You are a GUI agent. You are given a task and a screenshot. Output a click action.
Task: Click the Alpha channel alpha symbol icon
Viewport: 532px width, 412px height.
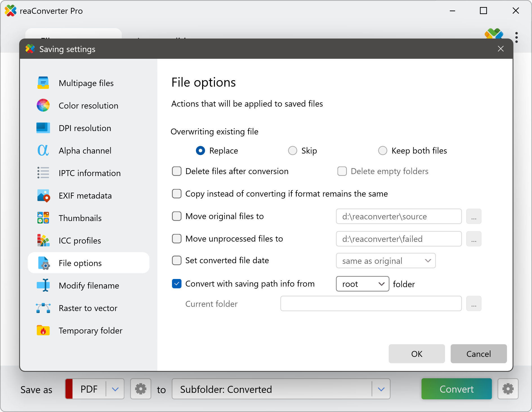tap(43, 150)
